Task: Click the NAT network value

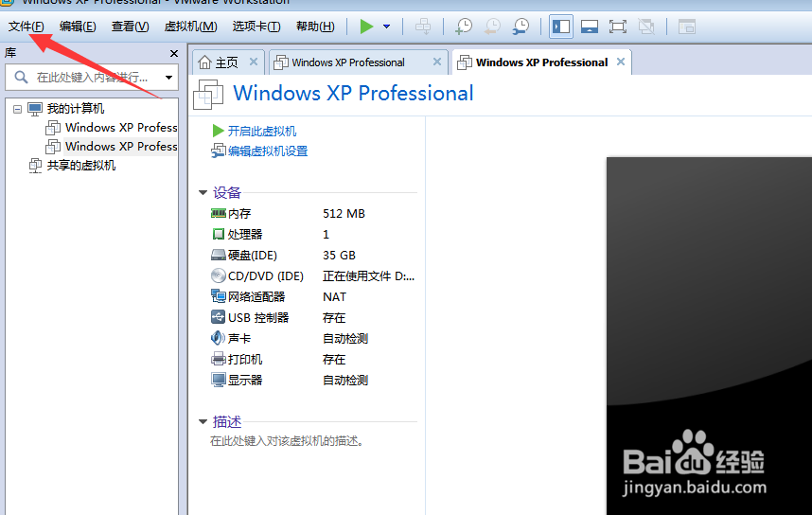Action: [x=334, y=297]
